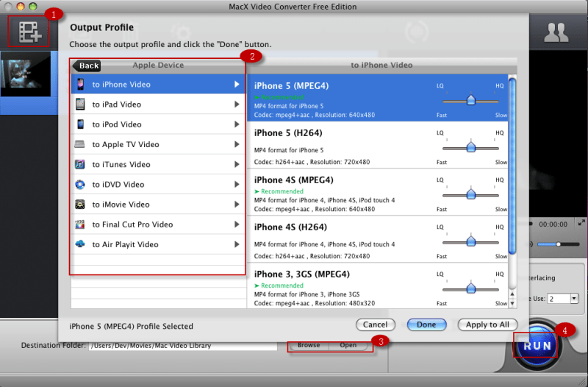Select to iPhone Video category

158,84
